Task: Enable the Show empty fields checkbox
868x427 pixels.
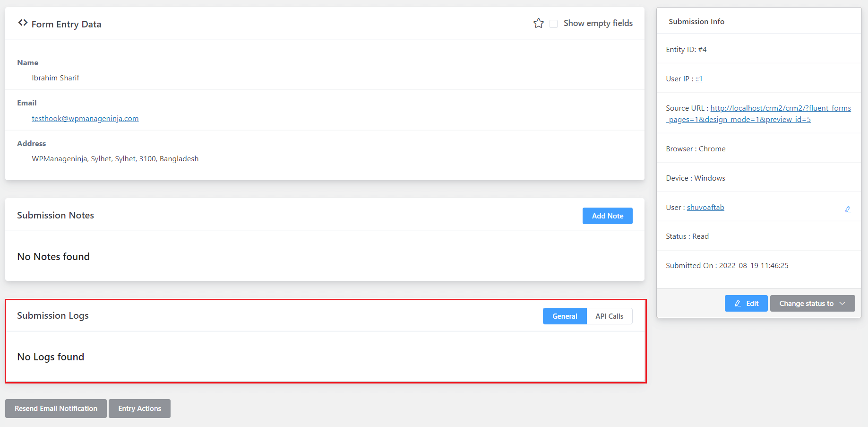Action: [x=553, y=23]
